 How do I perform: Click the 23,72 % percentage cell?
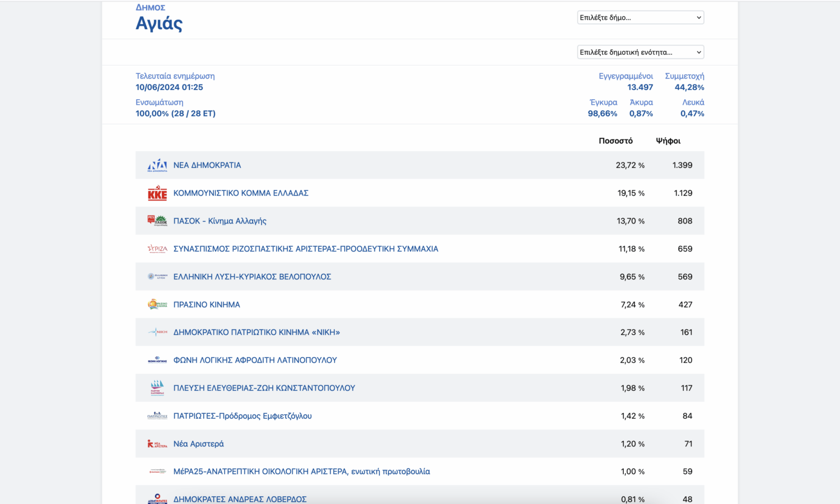click(630, 165)
